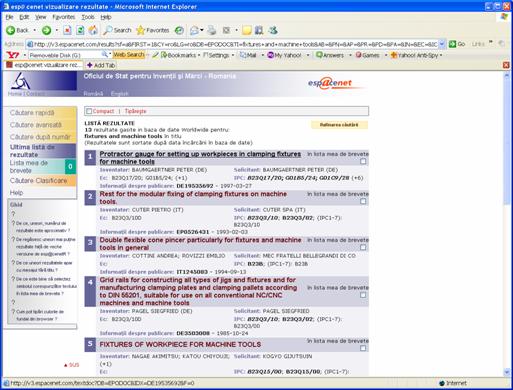Click the Messenger icon in the toolbar
The height and width of the screenshot is (390, 513).
click(x=273, y=30)
